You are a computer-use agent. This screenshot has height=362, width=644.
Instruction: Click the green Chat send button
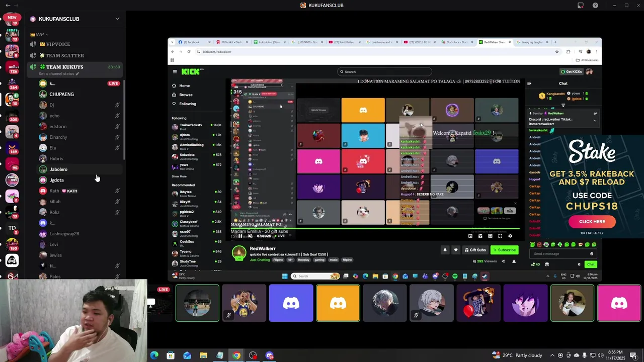click(591, 264)
